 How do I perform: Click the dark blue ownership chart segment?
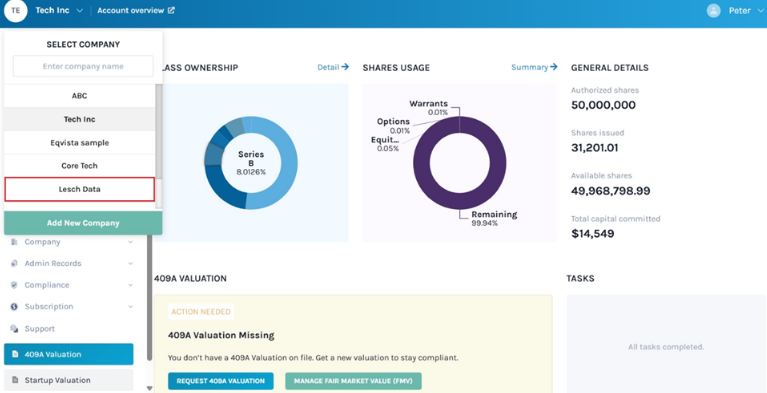(223, 187)
